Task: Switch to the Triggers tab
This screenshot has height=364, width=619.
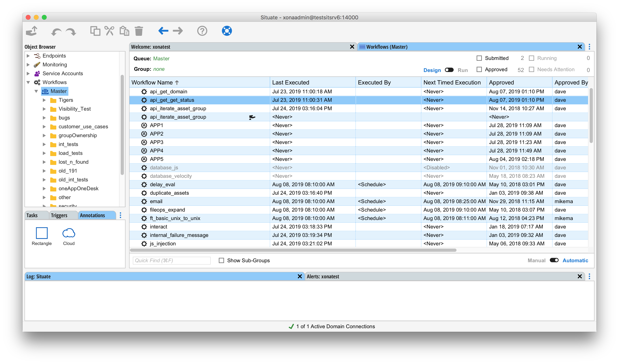Action: coord(59,215)
